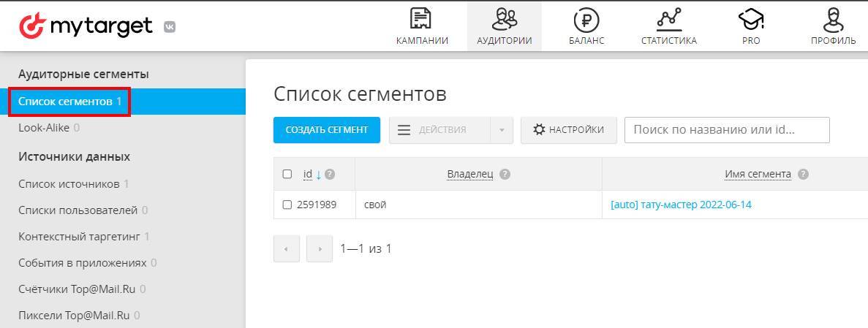
Task: Click help icon next to Владелец column
Action: tap(505, 175)
